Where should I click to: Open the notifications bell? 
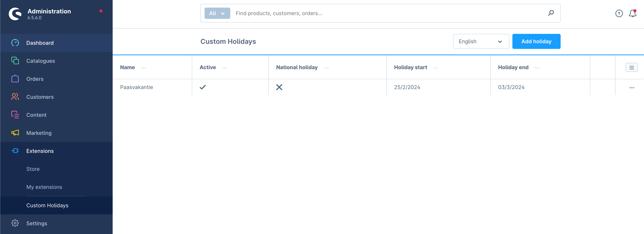click(x=633, y=13)
